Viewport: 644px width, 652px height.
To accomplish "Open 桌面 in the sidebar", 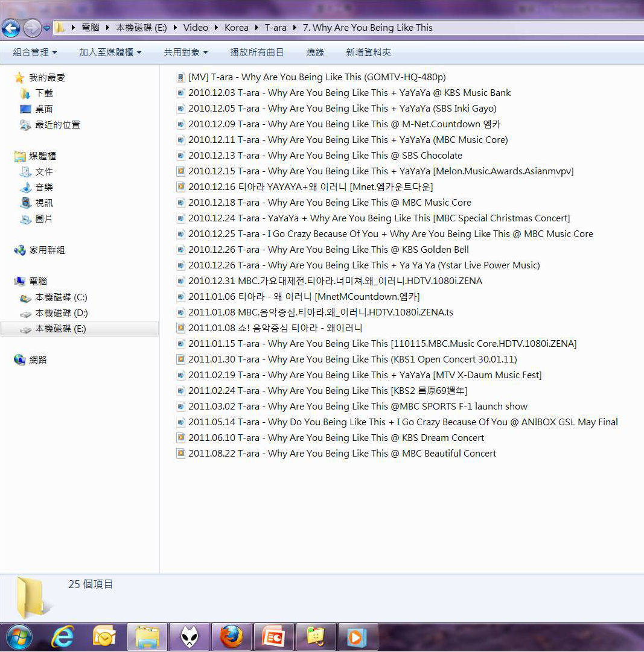I will pos(43,109).
